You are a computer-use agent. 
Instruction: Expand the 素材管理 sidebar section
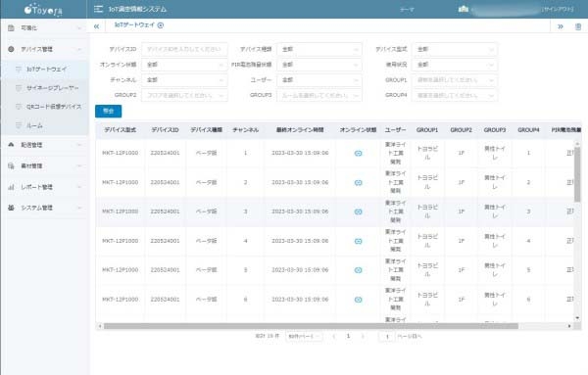pos(44,165)
